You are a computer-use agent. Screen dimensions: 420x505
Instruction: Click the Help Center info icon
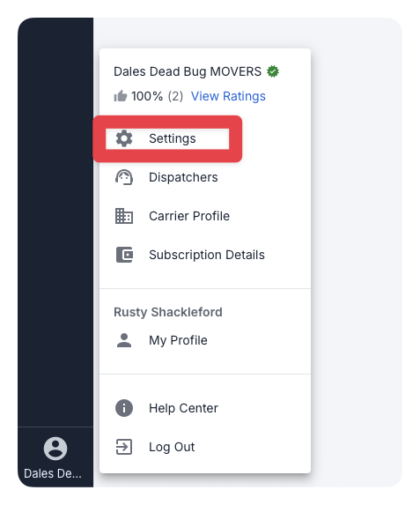124,408
